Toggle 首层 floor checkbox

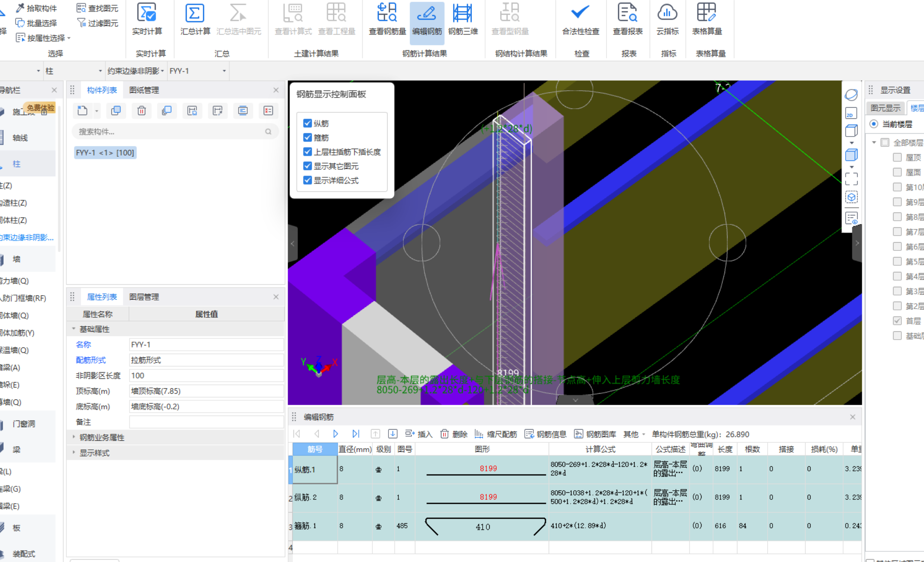point(897,321)
